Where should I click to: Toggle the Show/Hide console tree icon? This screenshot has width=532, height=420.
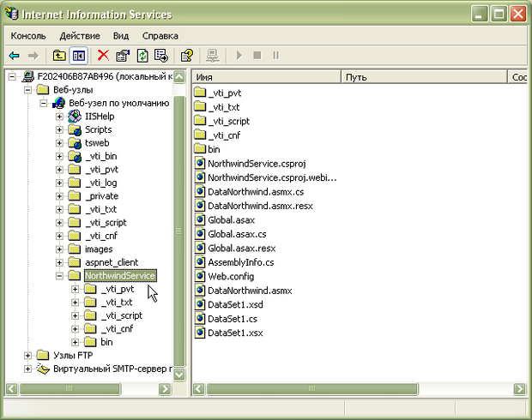tap(78, 55)
